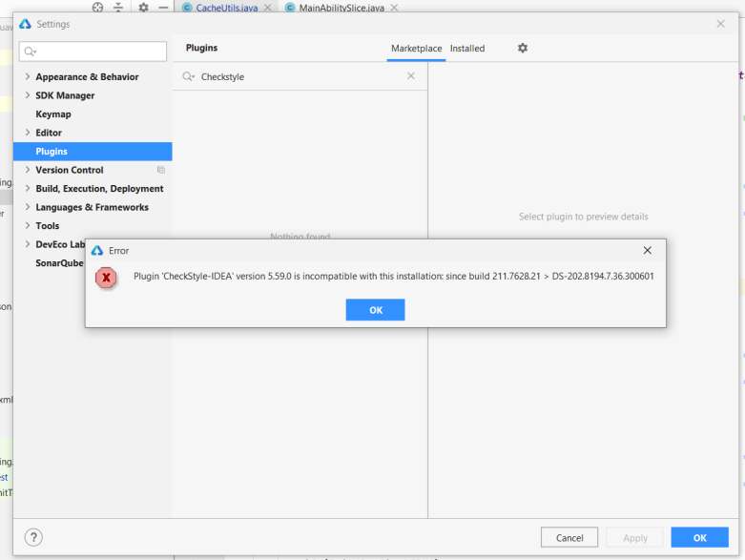The height and width of the screenshot is (560, 745).
Task: Open the help question mark button
Action: (x=33, y=537)
